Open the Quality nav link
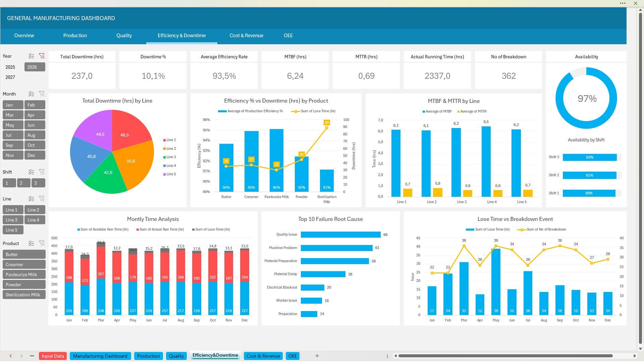Image resolution: width=644 pixels, height=362 pixels. (x=124, y=36)
